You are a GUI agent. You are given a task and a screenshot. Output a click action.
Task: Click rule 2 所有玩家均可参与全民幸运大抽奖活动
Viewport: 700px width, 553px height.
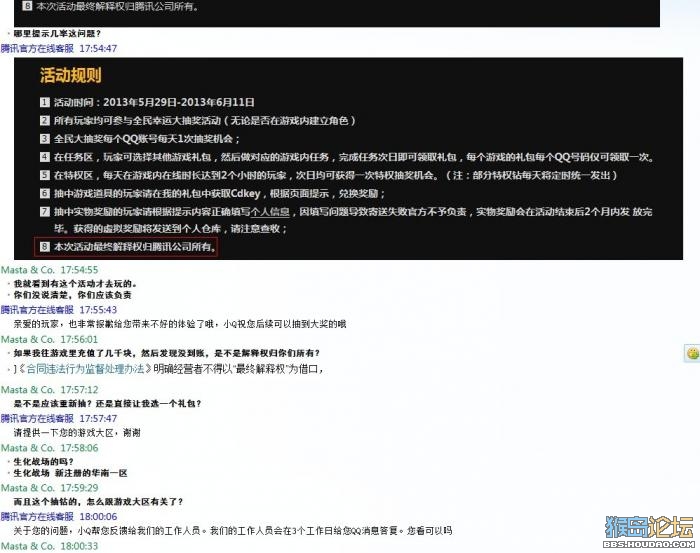(198, 121)
